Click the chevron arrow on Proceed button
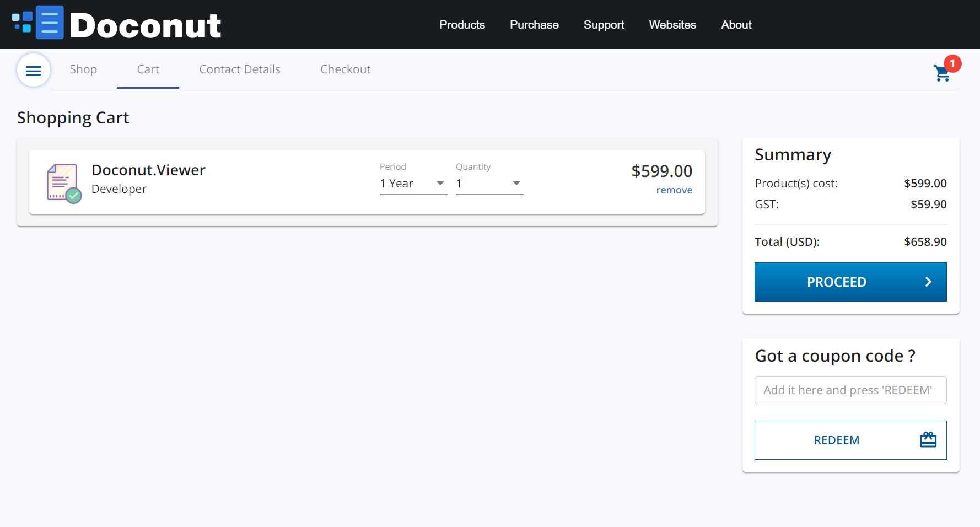The width and height of the screenshot is (980, 527). [928, 282]
